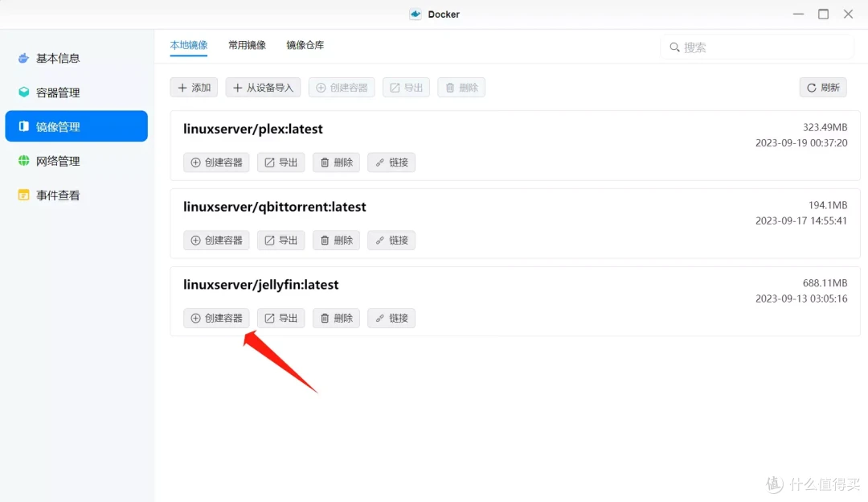The image size is (868, 502).
Task: Open 容器管理 in the sidebar
Action: (76, 93)
